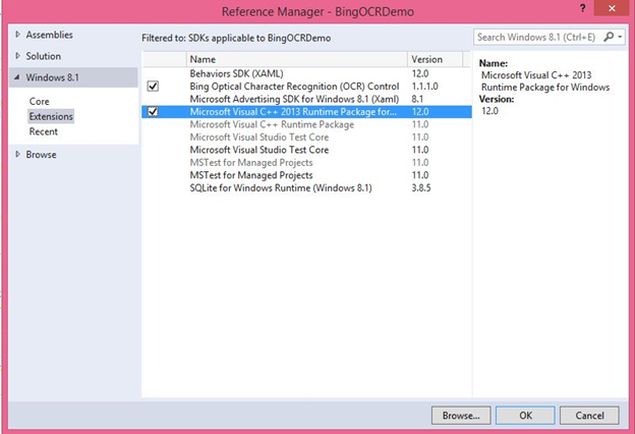Click the help question mark icon

click(583, 8)
